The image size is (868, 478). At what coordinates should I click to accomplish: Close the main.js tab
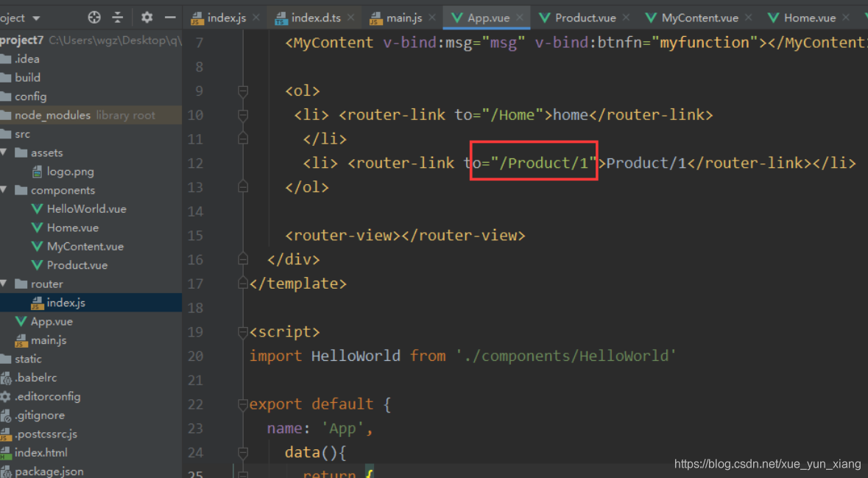point(431,18)
